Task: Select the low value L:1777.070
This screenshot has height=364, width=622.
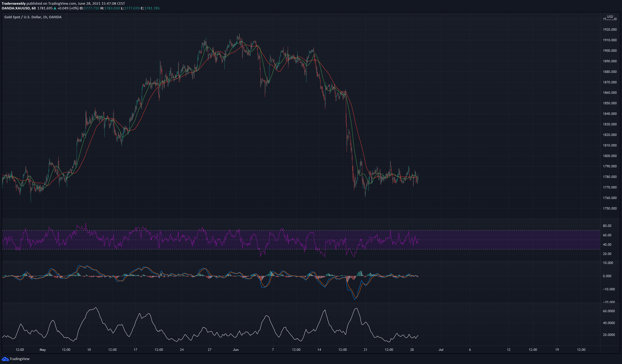Action: point(130,8)
